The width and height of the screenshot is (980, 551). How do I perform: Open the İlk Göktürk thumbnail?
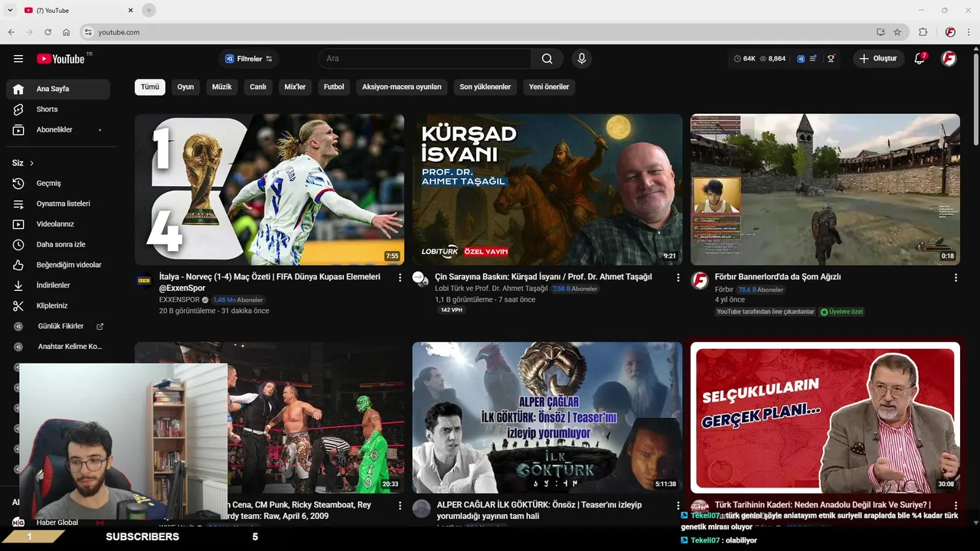coord(547,418)
